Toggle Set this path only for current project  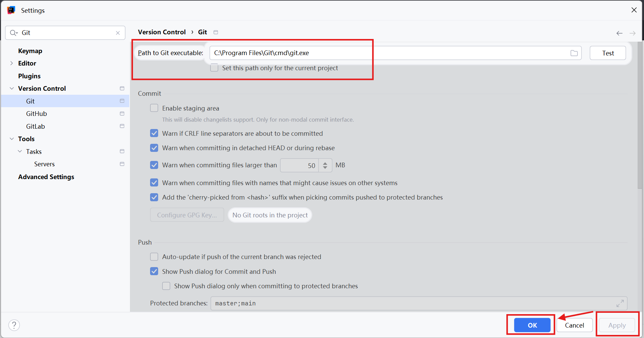(214, 68)
